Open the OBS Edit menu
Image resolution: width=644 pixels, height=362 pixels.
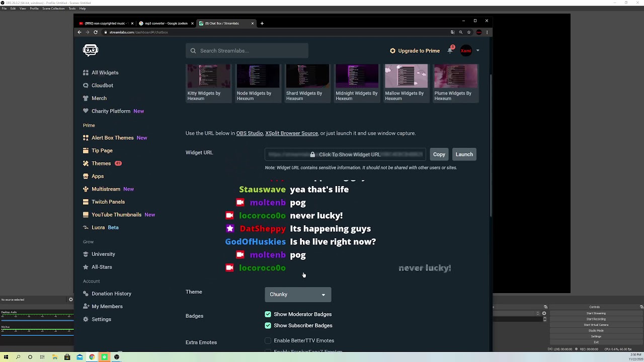pyautogui.click(x=13, y=9)
